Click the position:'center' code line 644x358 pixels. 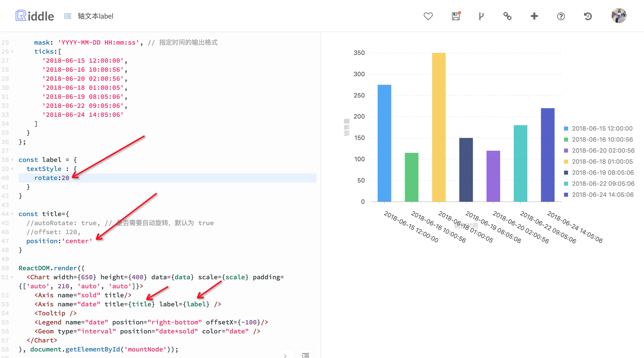pos(59,241)
